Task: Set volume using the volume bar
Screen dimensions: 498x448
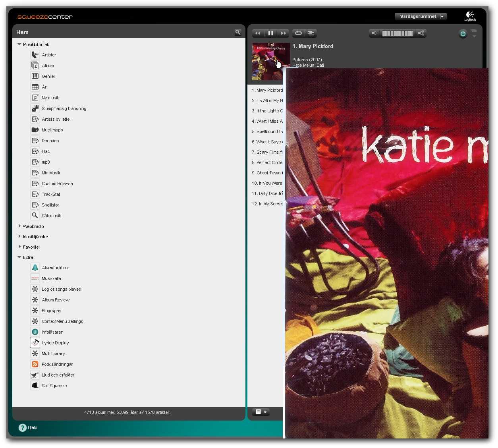Action: click(397, 33)
